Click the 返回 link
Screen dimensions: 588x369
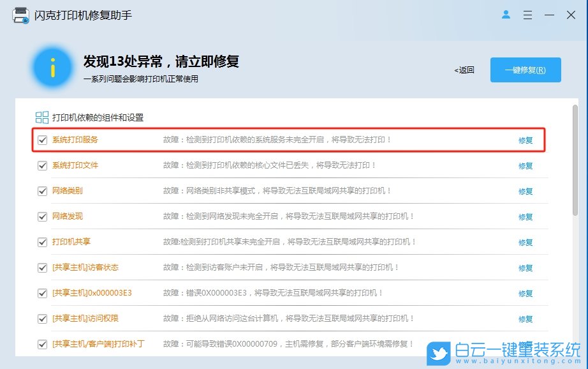coord(464,70)
